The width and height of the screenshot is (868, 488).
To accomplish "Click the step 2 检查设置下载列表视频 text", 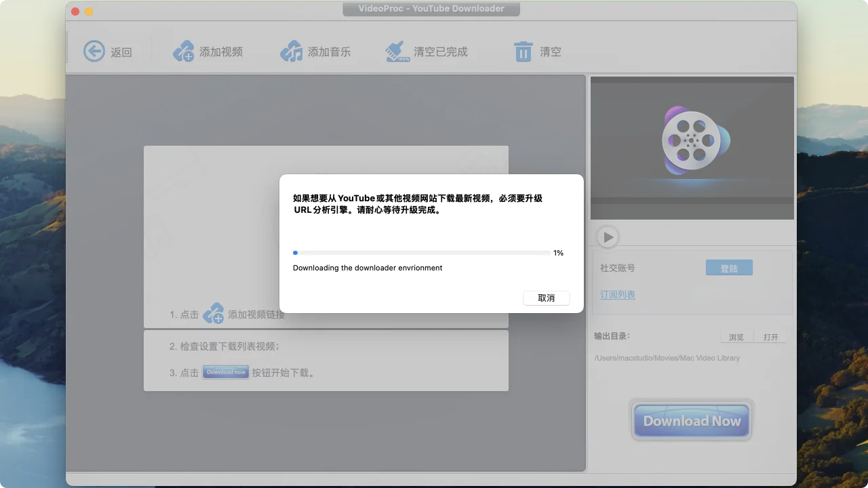I will click(224, 346).
